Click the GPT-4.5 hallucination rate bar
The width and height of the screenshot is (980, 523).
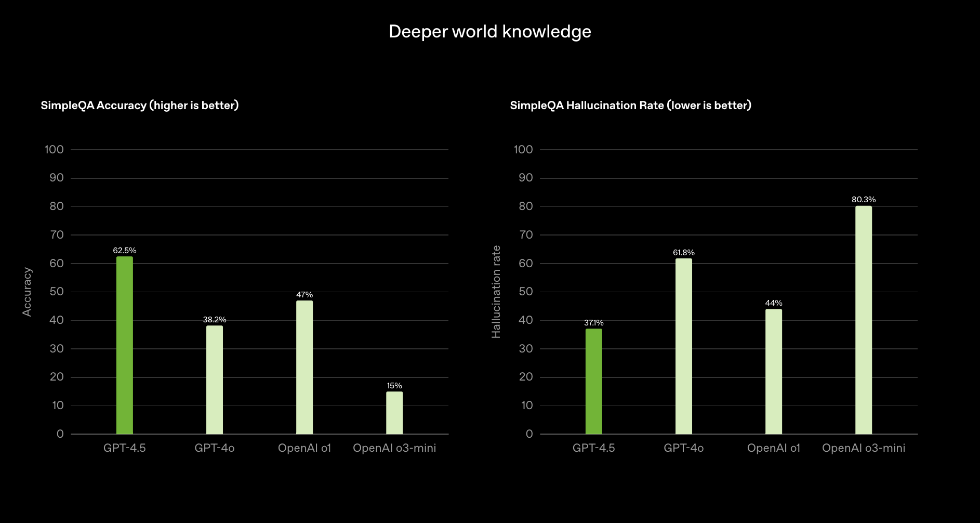click(x=594, y=381)
